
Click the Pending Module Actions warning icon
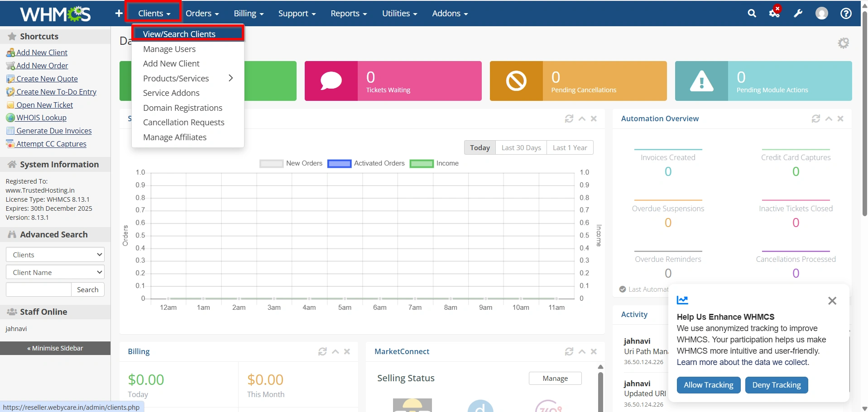[x=701, y=81]
